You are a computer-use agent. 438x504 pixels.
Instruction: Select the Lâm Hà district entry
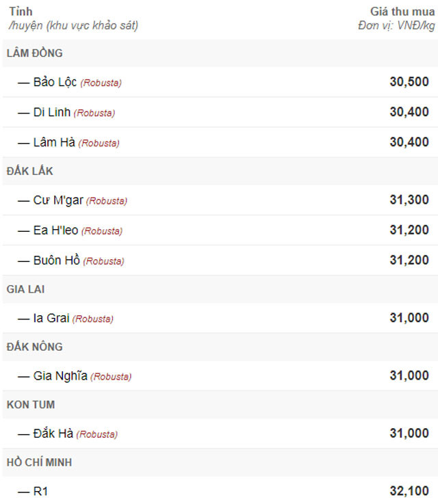tap(54, 143)
